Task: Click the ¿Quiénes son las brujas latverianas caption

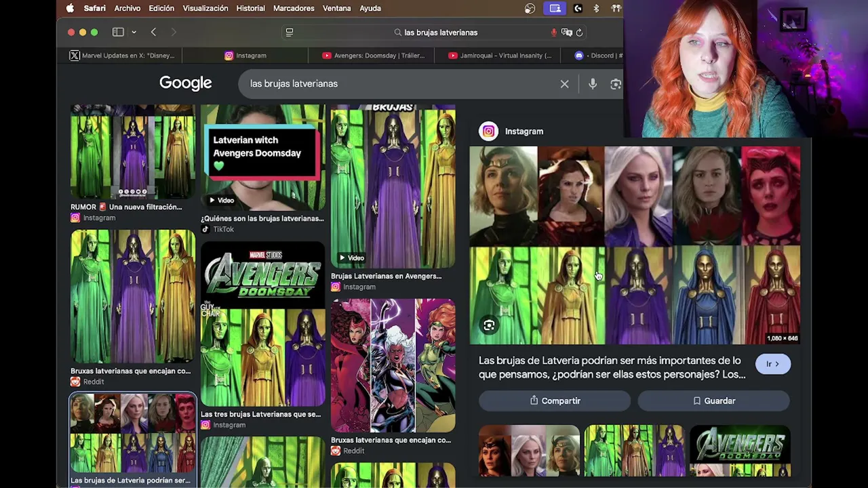Action: point(262,218)
